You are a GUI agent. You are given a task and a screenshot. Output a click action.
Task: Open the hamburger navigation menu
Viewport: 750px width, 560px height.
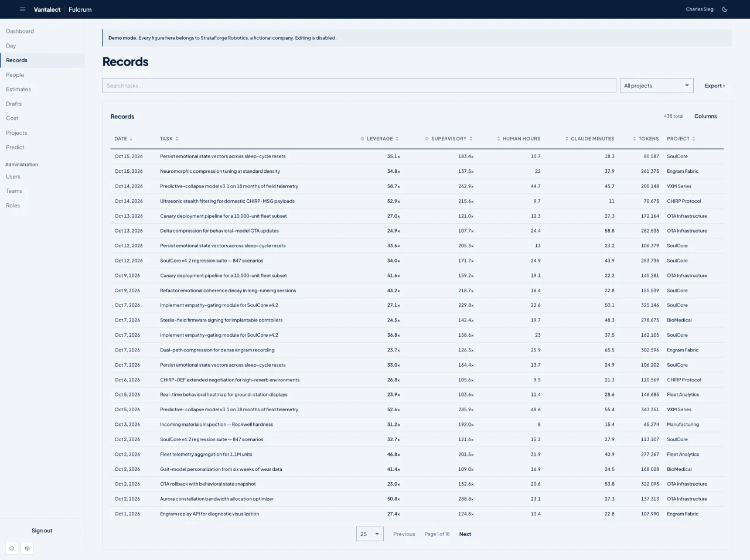(23, 9)
